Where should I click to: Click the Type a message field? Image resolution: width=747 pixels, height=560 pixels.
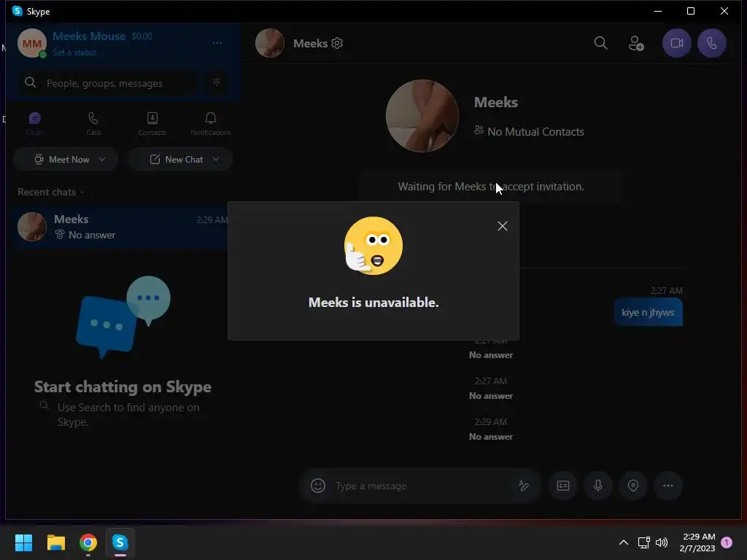point(419,486)
